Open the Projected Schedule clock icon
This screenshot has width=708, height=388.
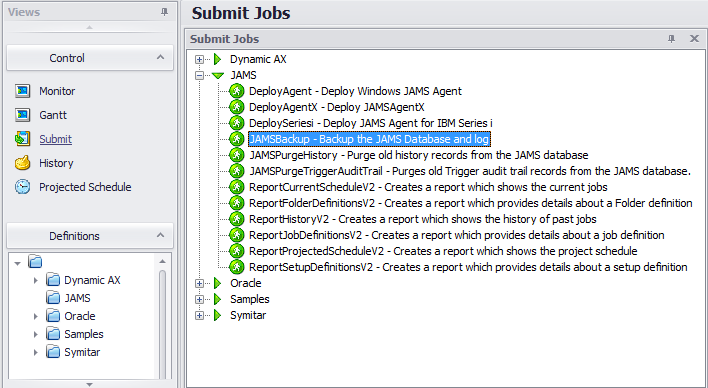(x=23, y=187)
